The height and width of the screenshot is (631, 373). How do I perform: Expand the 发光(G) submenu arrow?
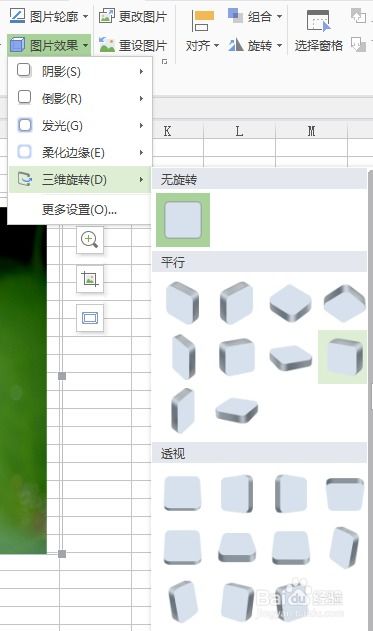[x=141, y=126]
